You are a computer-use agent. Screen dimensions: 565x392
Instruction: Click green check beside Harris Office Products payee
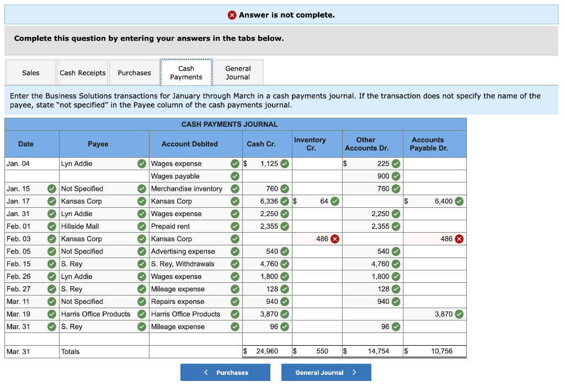[x=142, y=314]
